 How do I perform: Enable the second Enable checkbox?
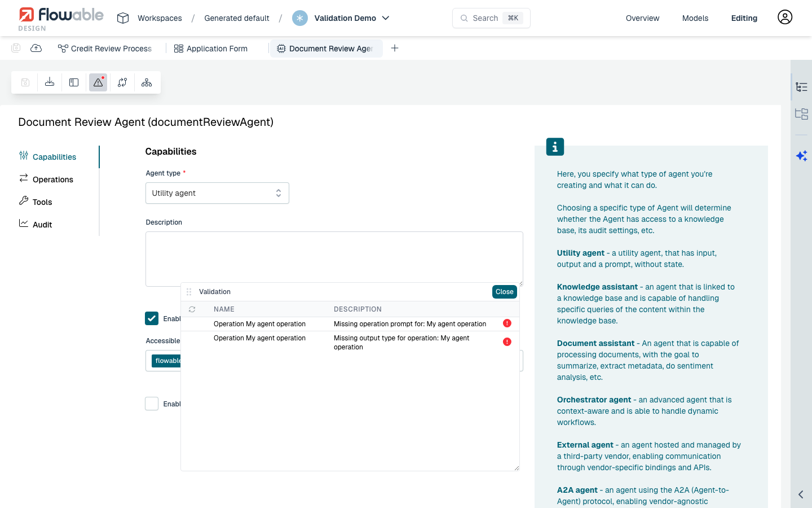point(152,404)
